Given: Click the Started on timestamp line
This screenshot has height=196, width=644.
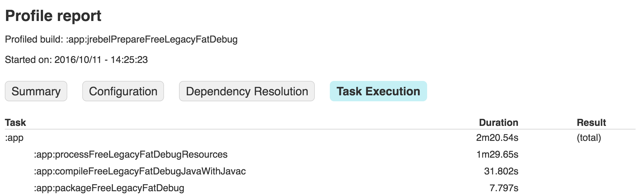Looking at the screenshot, I should click(x=76, y=60).
